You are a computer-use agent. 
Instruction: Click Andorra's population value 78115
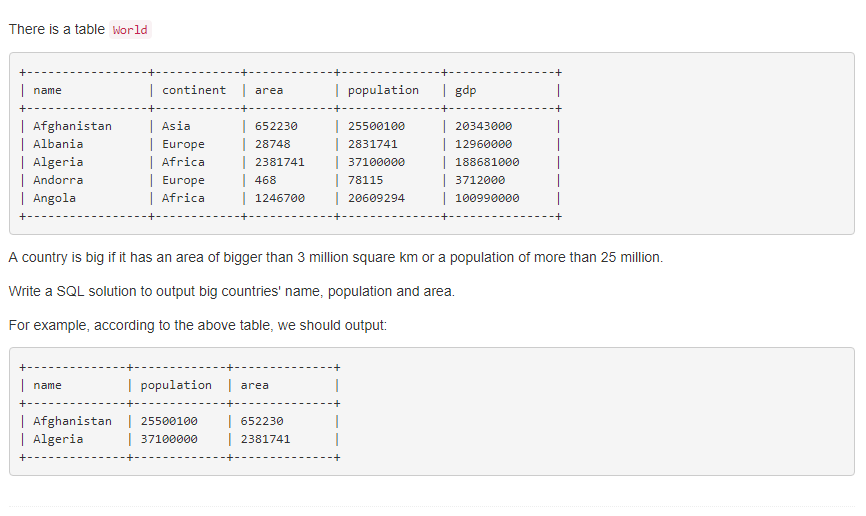click(366, 180)
